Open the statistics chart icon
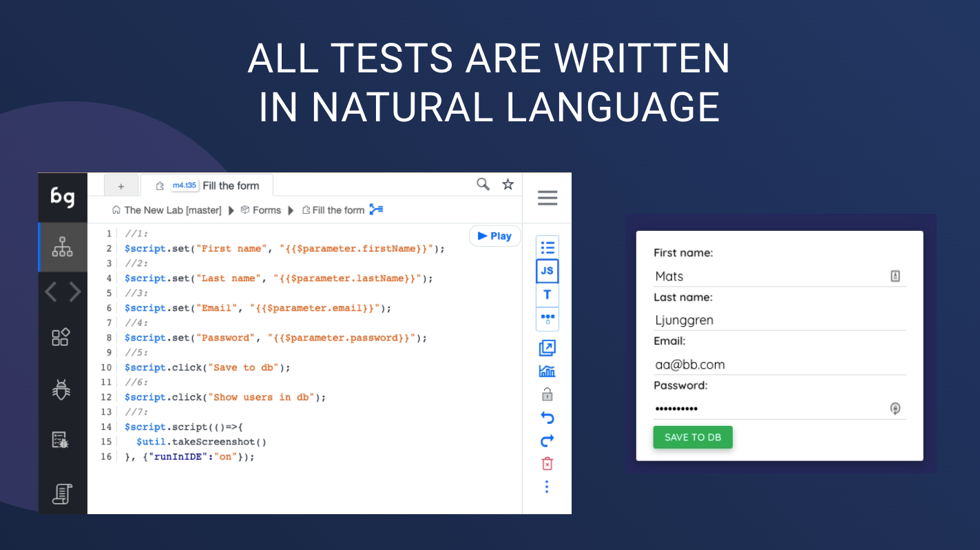 (548, 371)
